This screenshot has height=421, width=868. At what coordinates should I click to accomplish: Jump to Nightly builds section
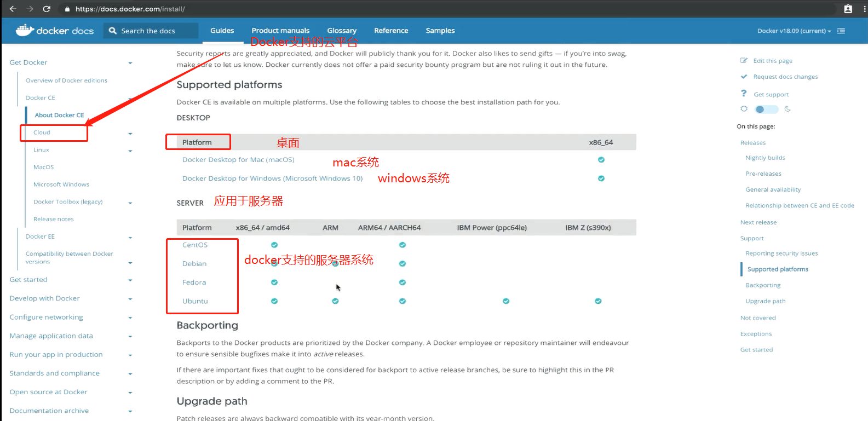tap(765, 158)
